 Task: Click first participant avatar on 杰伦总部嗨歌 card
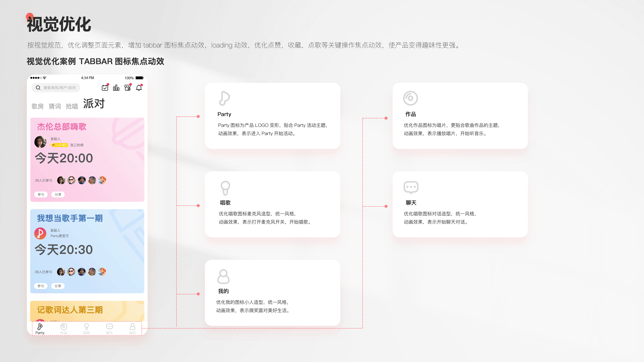(x=61, y=180)
